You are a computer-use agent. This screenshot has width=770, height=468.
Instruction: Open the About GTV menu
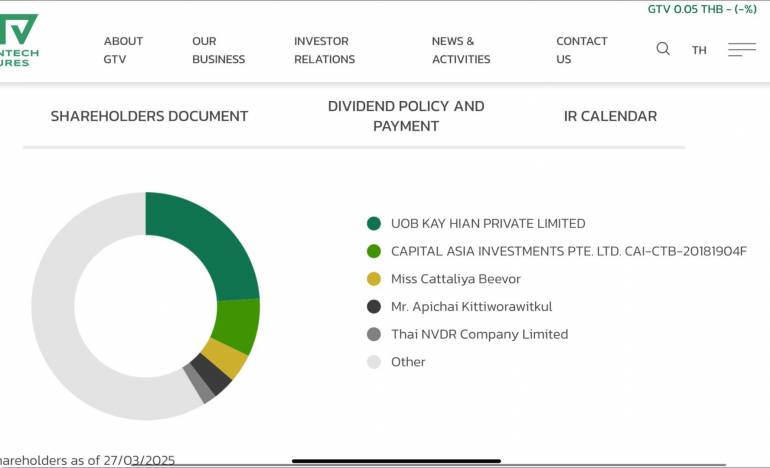[x=123, y=50]
